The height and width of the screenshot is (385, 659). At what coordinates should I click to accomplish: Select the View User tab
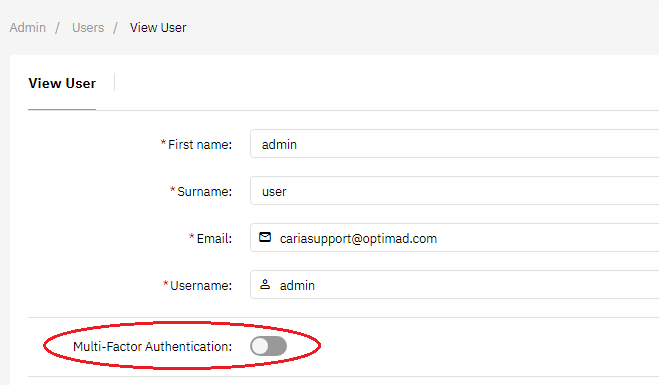pos(62,84)
